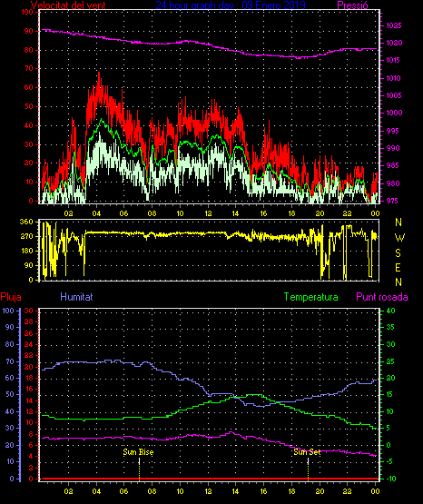Click the 'Punt rosada' legend label

[x=382, y=297]
